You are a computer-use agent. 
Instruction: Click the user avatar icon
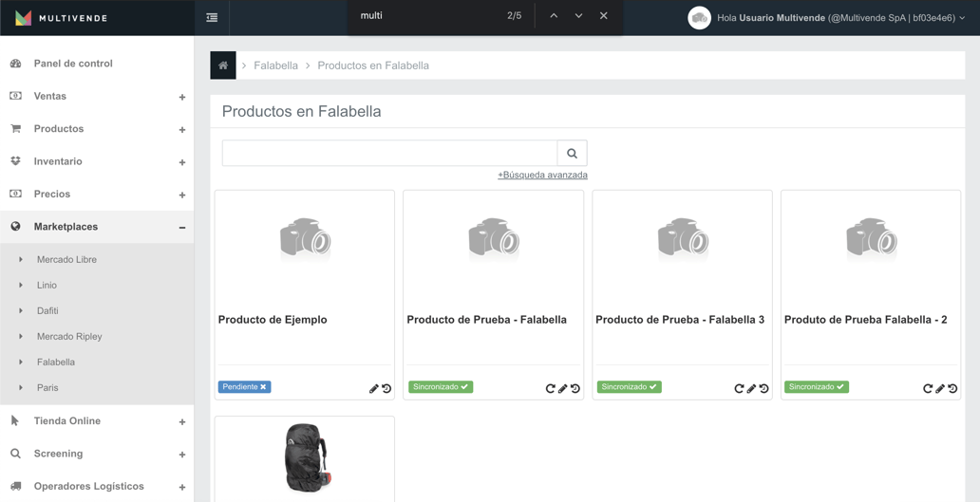[699, 18]
